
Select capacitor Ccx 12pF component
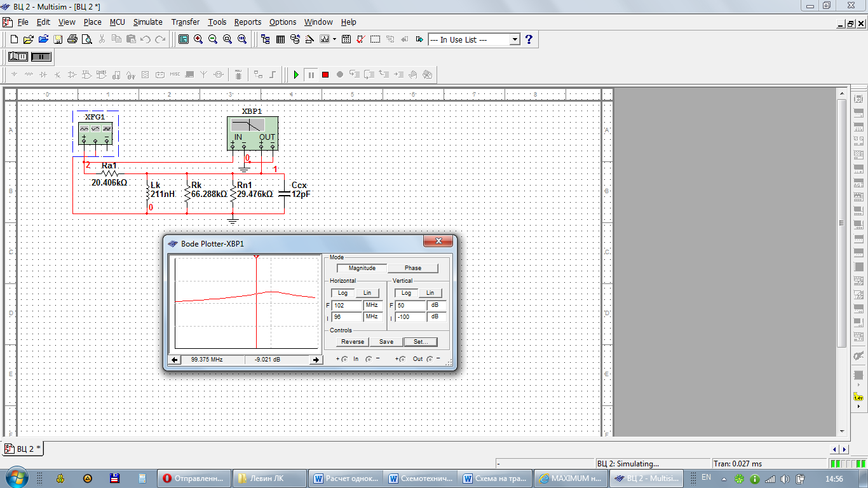(x=284, y=193)
